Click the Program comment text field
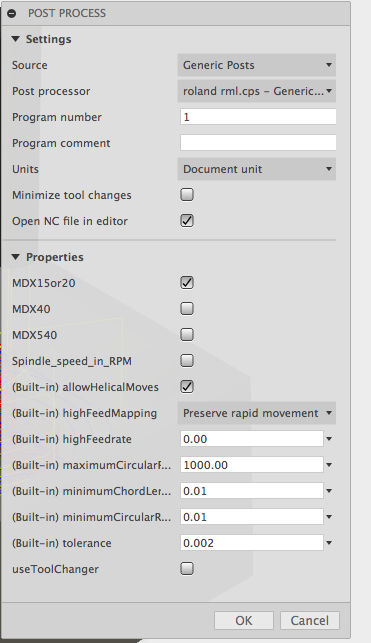 click(x=258, y=143)
